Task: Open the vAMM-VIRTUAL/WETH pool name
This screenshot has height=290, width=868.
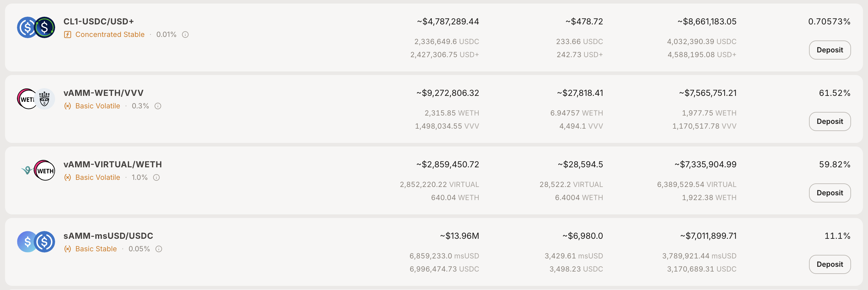Action: click(x=113, y=164)
